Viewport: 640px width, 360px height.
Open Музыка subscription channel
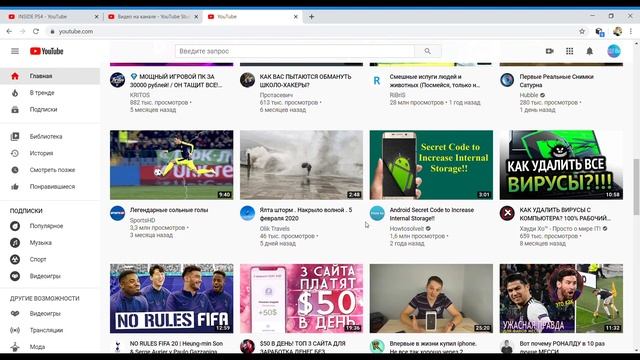(x=50, y=242)
